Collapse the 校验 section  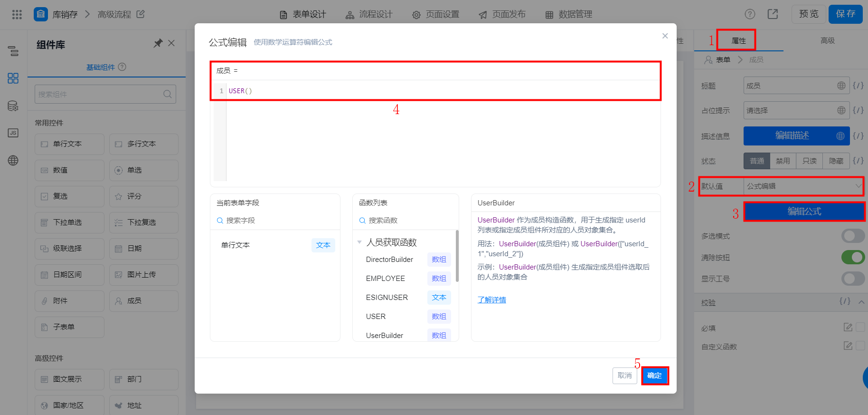pyautogui.click(x=861, y=302)
